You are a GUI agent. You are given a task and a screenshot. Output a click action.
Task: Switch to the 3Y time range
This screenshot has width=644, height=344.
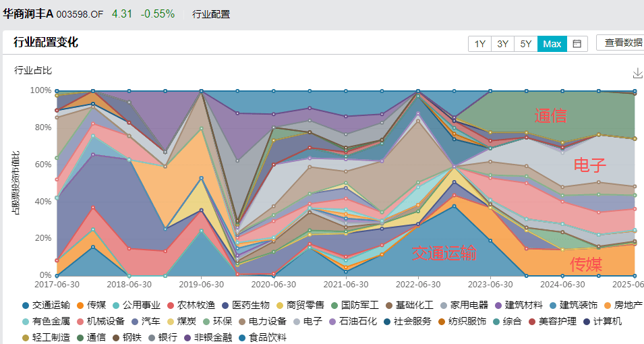(502, 44)
